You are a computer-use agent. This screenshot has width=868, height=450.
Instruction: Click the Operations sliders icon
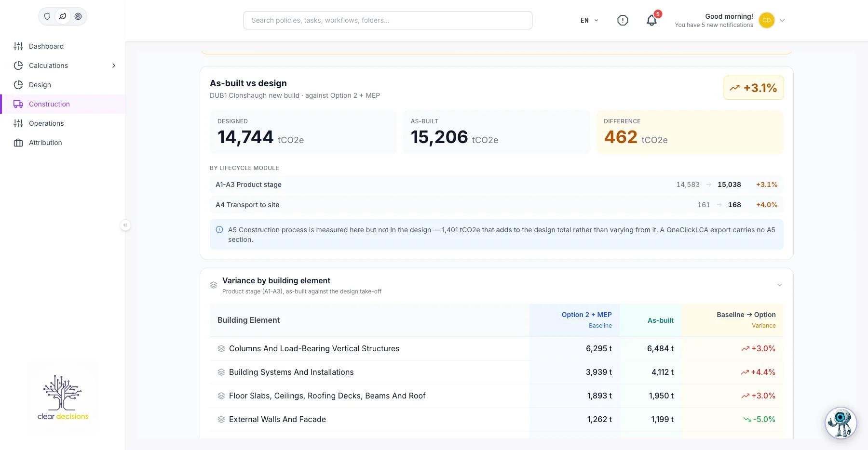(x=18, y=123)
